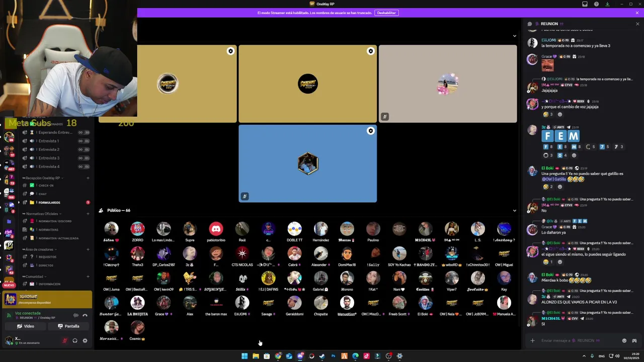Collapse the speakers section chevron

coord(514,36)
